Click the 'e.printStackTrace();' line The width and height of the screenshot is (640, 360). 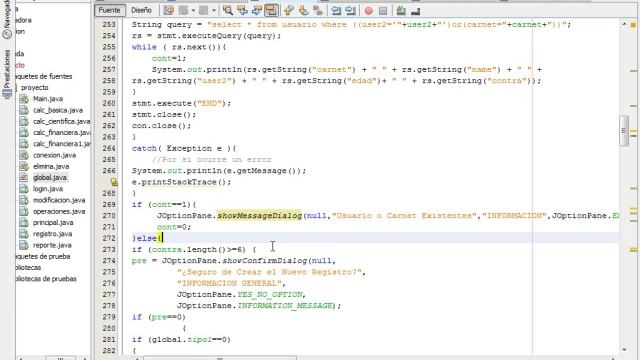181,182
